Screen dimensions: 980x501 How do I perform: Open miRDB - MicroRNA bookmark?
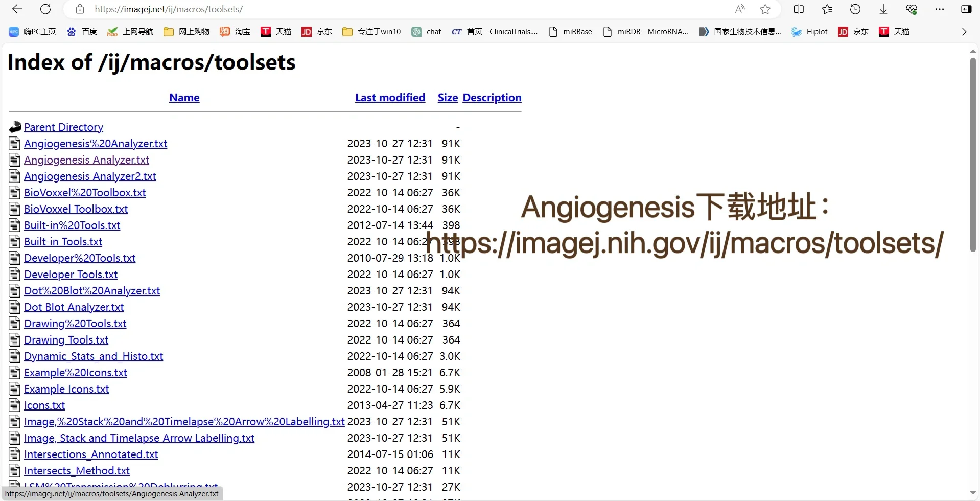[x=646, y=32]
